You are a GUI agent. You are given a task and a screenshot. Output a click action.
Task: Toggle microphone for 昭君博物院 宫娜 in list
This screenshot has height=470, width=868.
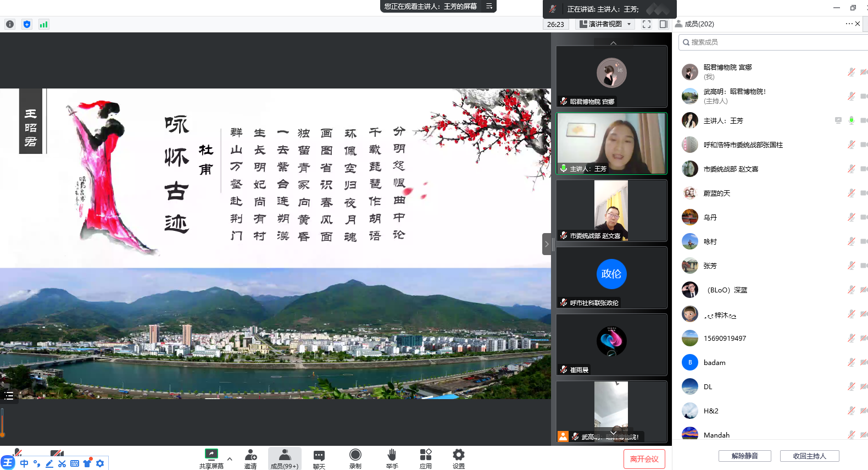(851, 72)
